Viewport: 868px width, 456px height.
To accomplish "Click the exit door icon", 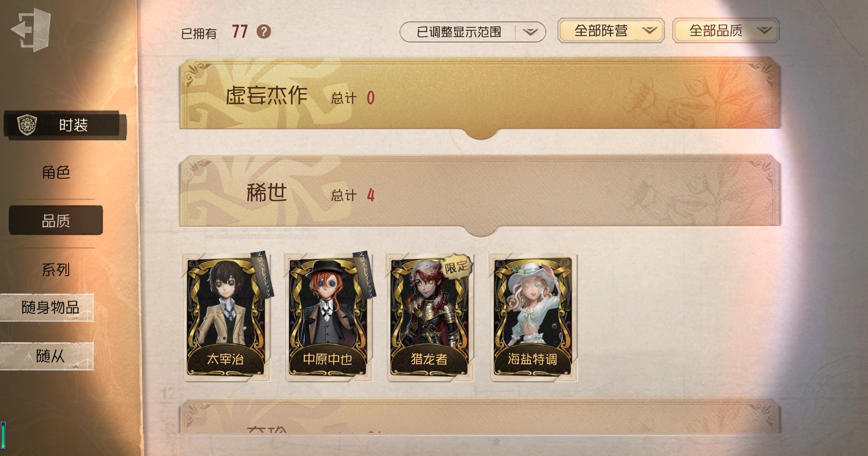I will 31,30.
